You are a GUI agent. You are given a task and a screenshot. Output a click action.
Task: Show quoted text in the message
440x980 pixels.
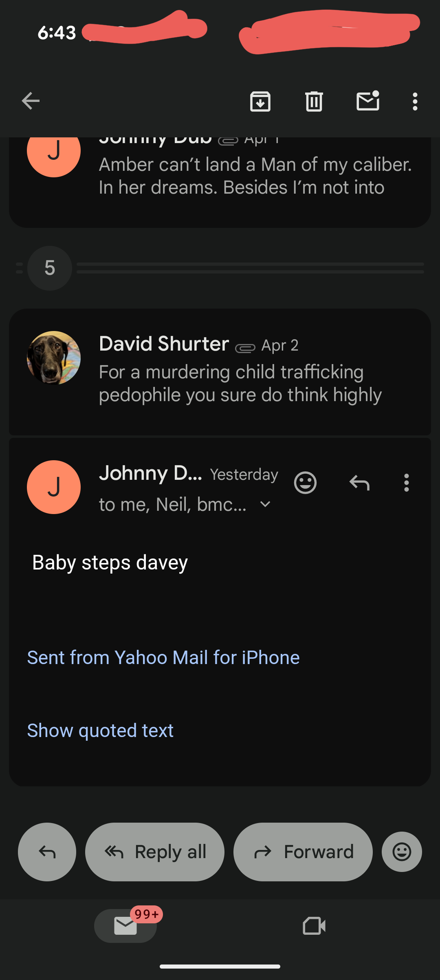[100, 730]
